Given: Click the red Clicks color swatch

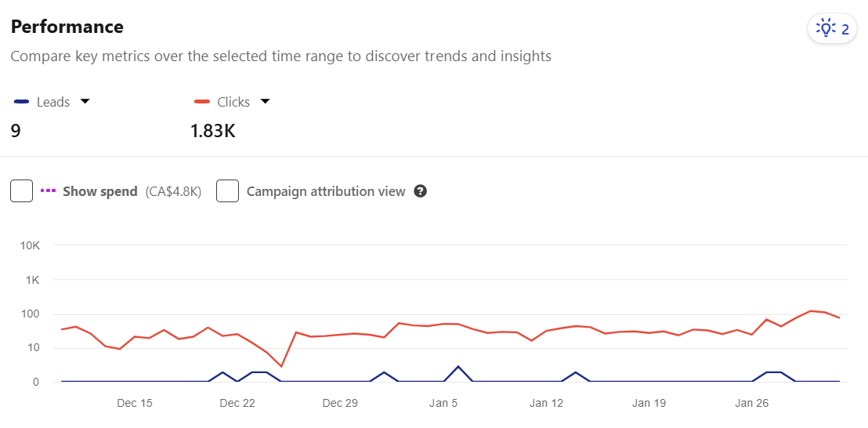Looking at the screenshot, I should [202, 102].
